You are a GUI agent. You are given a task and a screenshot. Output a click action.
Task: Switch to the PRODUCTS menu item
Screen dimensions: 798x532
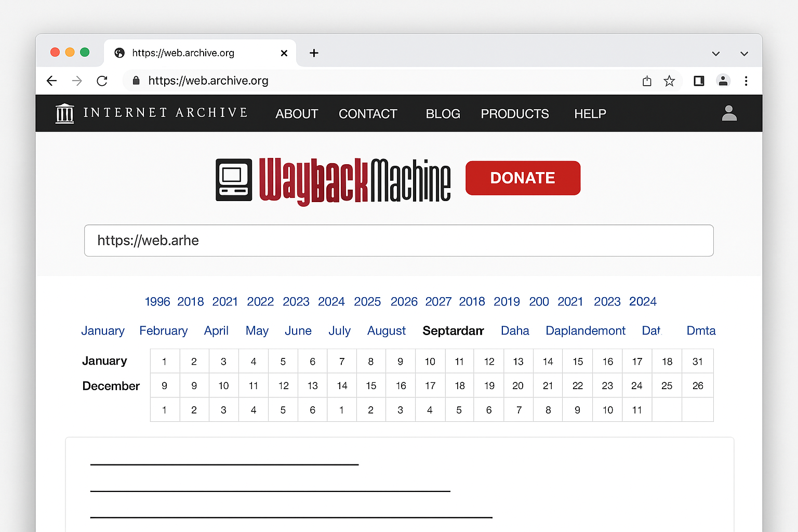point(514,113)
